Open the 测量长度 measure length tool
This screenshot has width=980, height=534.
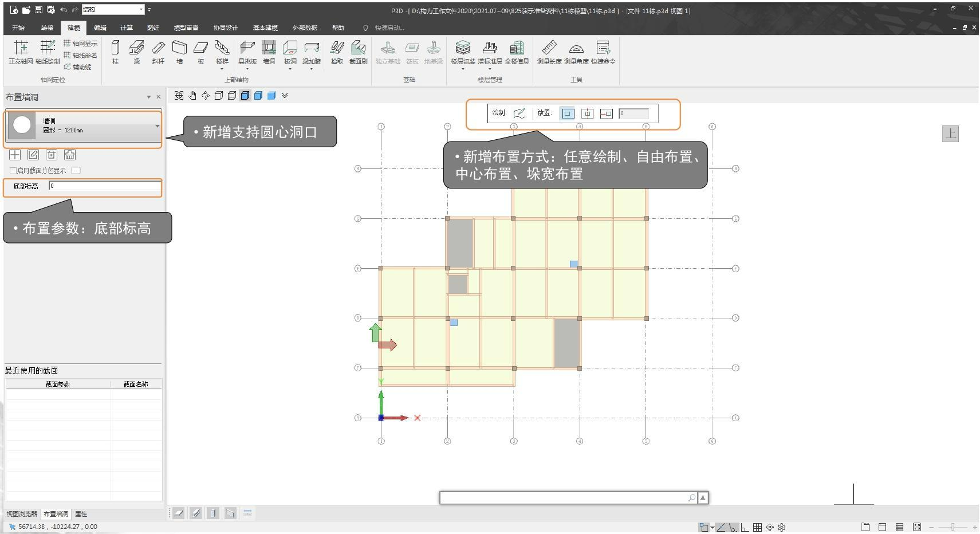pos(549,52)
